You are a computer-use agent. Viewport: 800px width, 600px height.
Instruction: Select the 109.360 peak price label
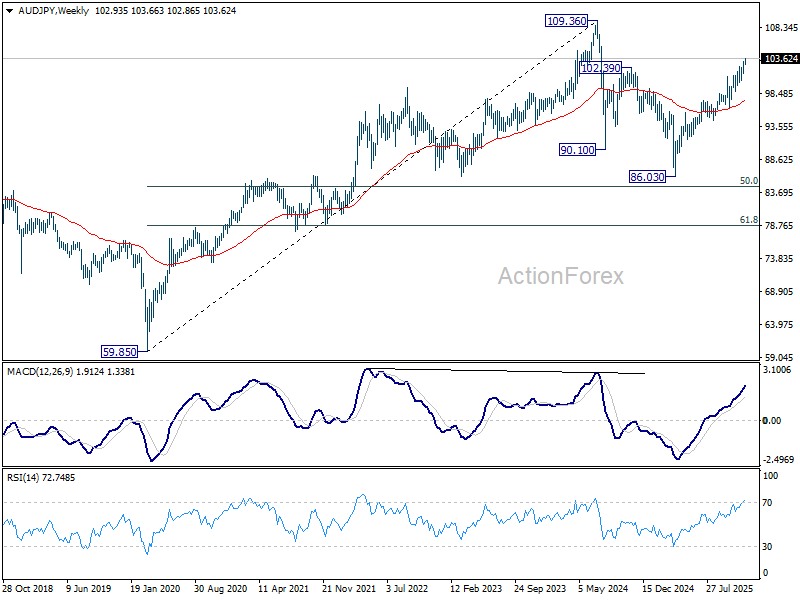click(x=566, y=21)
